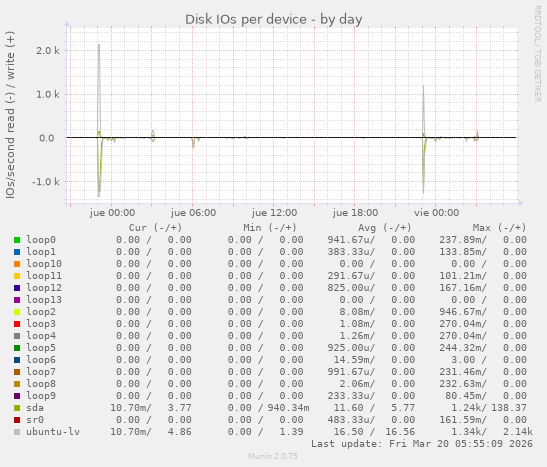Click the 'IOs/second read (-) / write (+)' axis title
Image resolution: width=547 pixels, height=467 pixels.
10,115
